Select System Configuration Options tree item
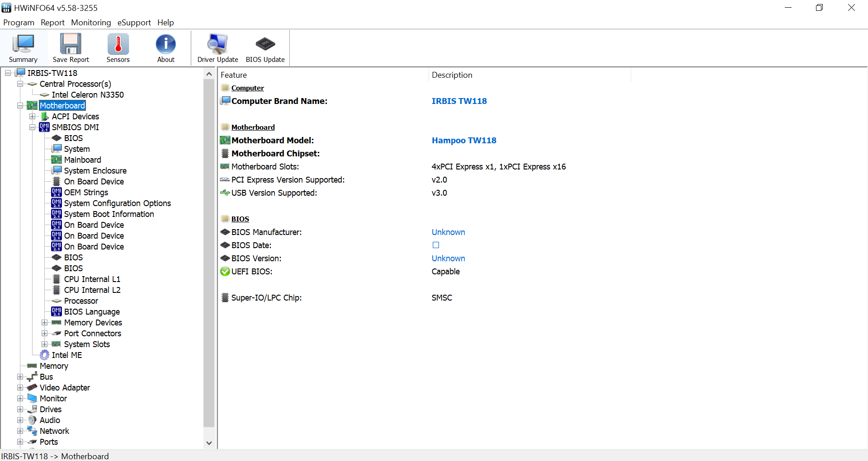The width and height of the screenshot is (868, 461). (118, 203)
